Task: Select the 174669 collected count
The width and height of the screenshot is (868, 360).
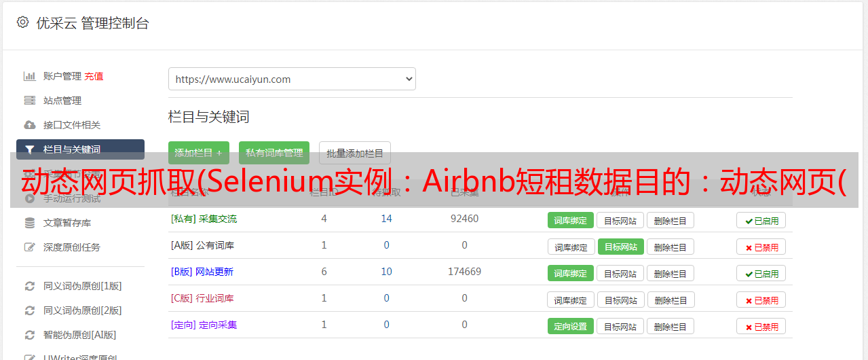Action: (464, 272)
